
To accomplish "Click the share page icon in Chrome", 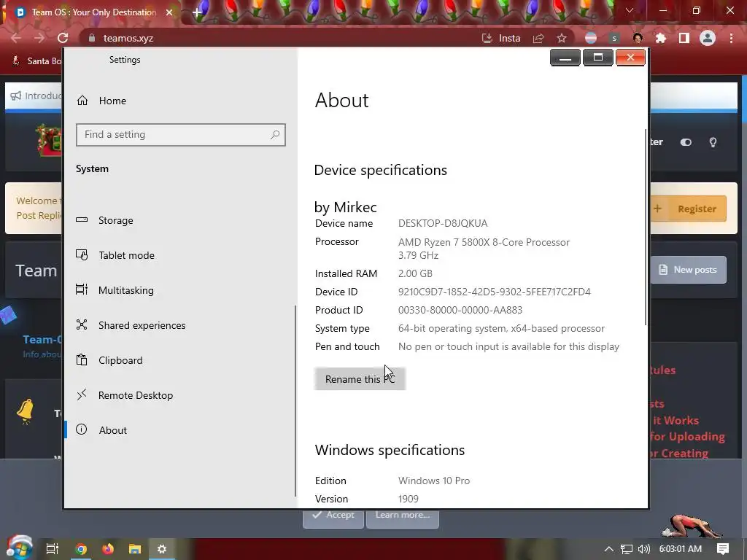I will click(538, 38).
